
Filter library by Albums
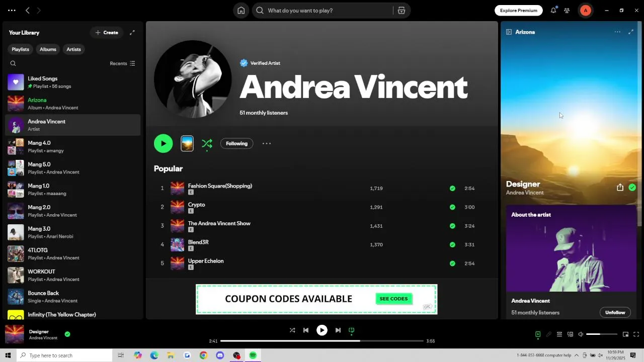tap(48, 49)
